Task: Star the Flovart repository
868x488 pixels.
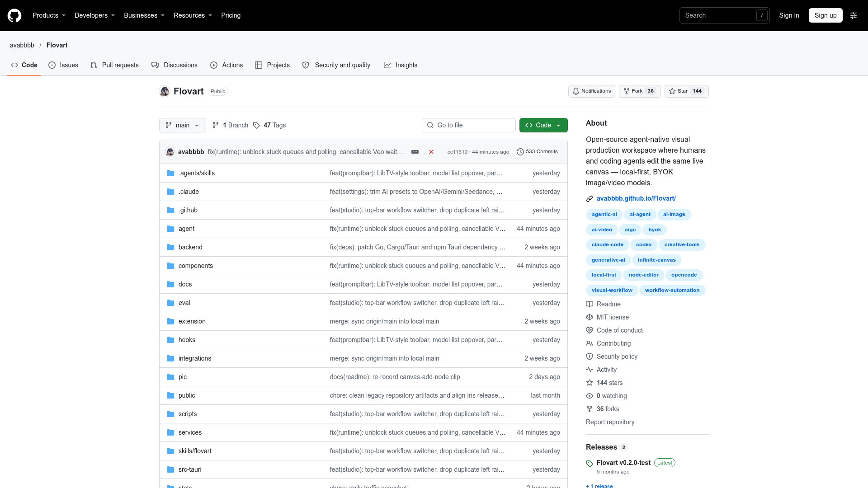Action: (x=686, y=91)
